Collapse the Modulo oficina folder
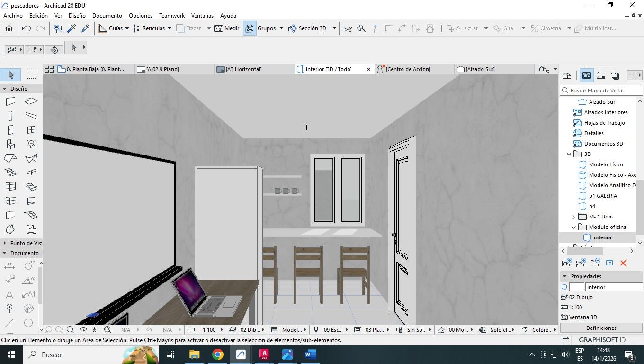This screenshot has width=644, height=364. 573,227
